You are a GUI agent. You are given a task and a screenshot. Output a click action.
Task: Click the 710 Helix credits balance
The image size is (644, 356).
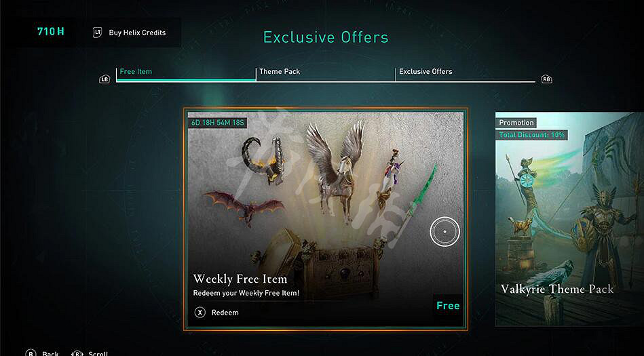click(x=51, y=31)
